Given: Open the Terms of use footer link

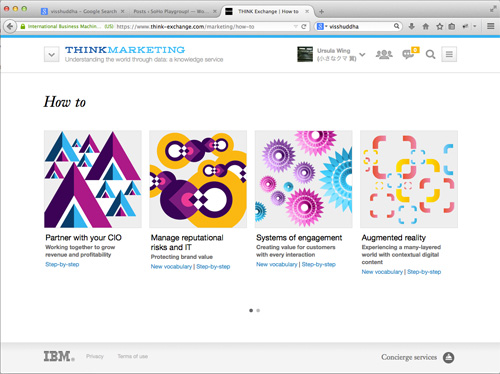Looking at the screenshot, I should pyautogui.click(x=133, y=356).
